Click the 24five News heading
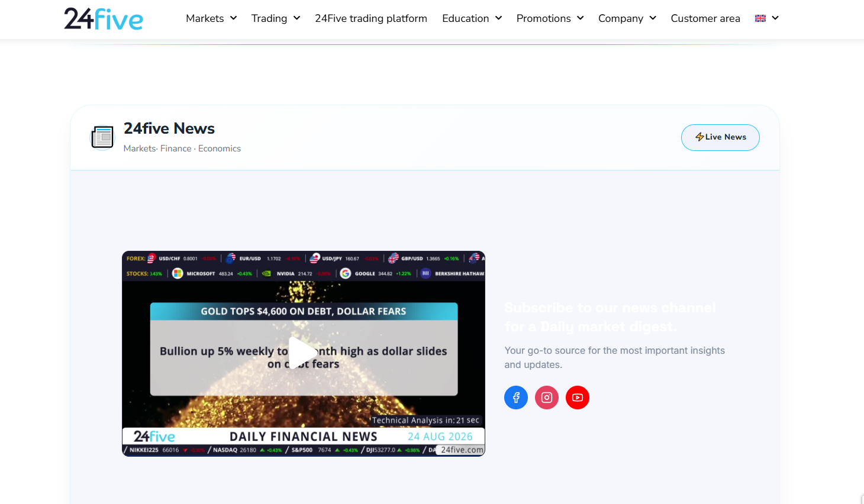Image resolution: width=864 pixels, height=504 pixels. [x=169, y=128]
